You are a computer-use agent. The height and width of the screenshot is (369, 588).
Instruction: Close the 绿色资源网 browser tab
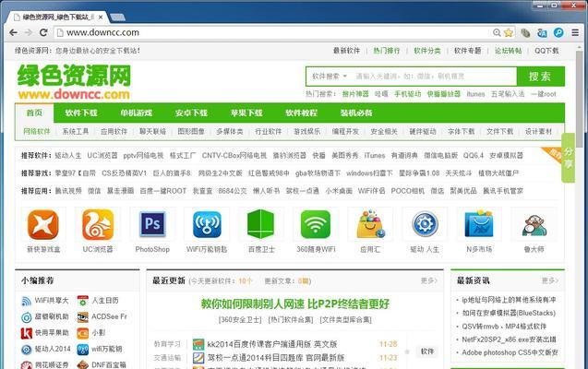tap(101, 18)
